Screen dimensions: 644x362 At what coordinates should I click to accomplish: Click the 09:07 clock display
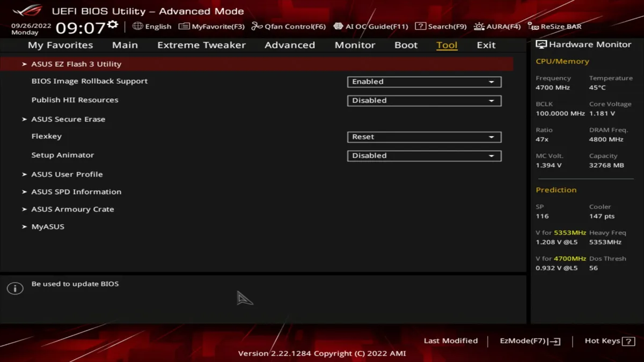click(x=80, y=27)
